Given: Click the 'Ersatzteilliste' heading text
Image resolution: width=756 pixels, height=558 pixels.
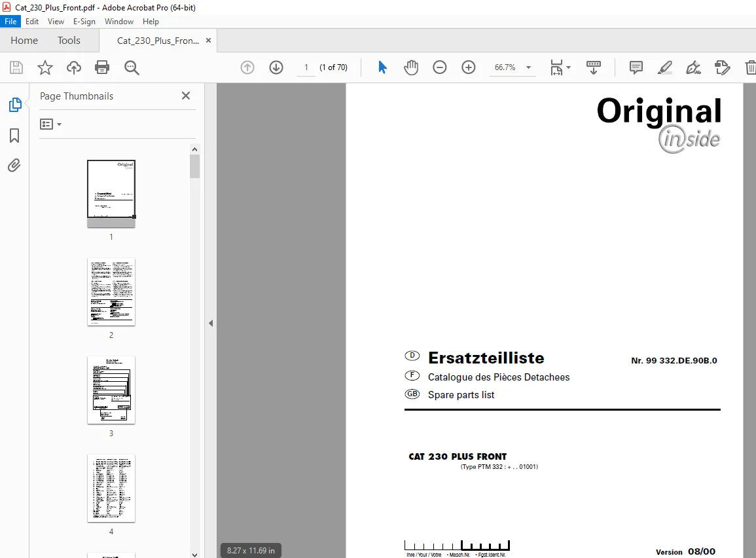Looking at the screenshot, I should tap(486, 358).
